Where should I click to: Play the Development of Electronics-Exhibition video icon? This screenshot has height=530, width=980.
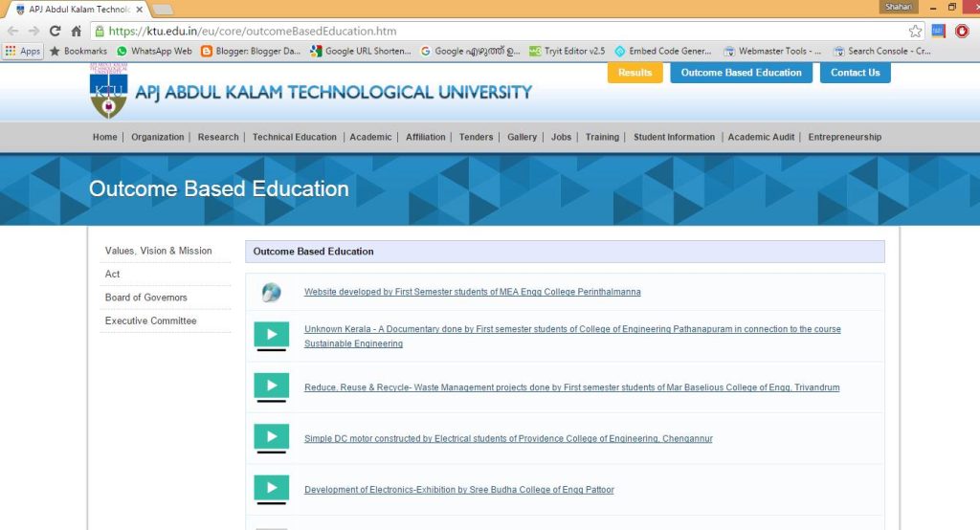(271, 489)
